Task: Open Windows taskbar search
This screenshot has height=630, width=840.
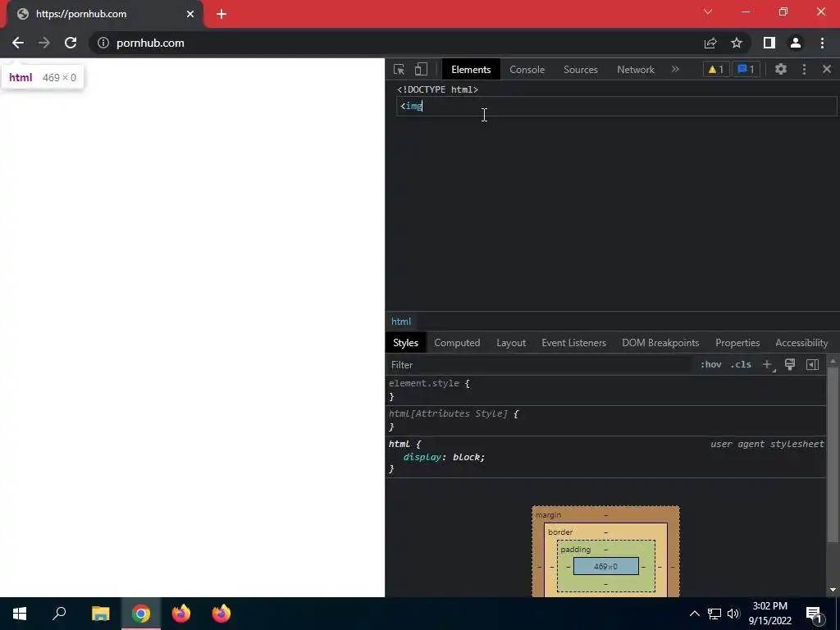Action: [59, 614]
